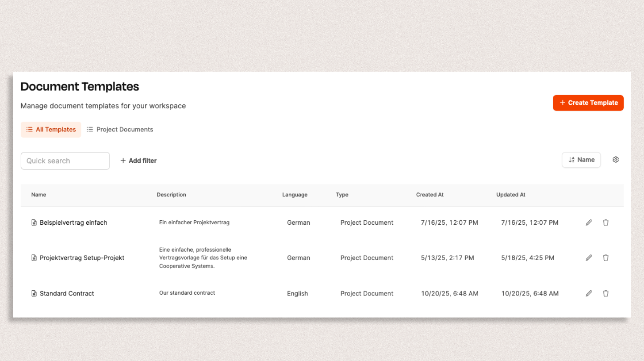Edit the Standard Contract pencil icon
This screenshot has height=361, width=644.
pyautogui.click(x=589, y=293)
